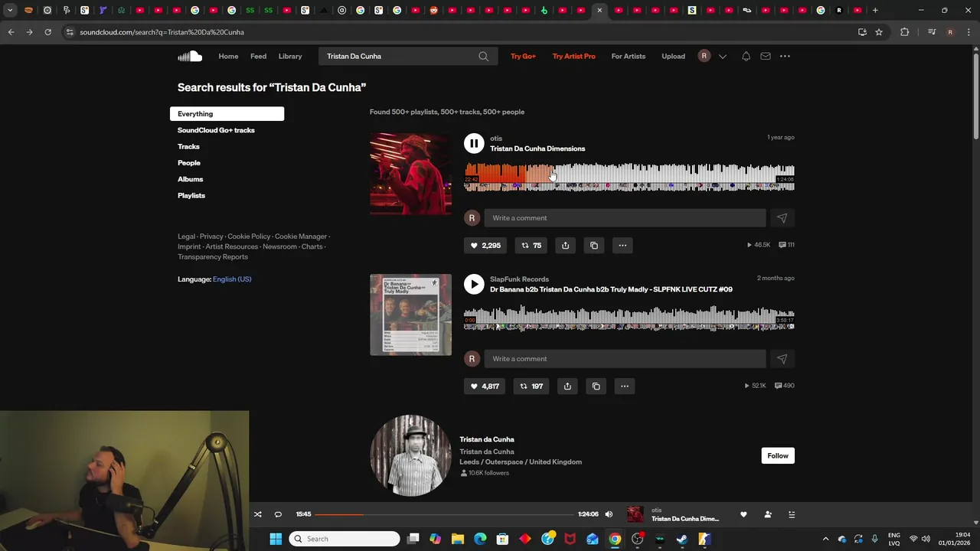Seek in the Dimensions track waveform
Image resolution: width=980 pixels, height=551 pixels.
pyautogui.click(x=629, y=177)
